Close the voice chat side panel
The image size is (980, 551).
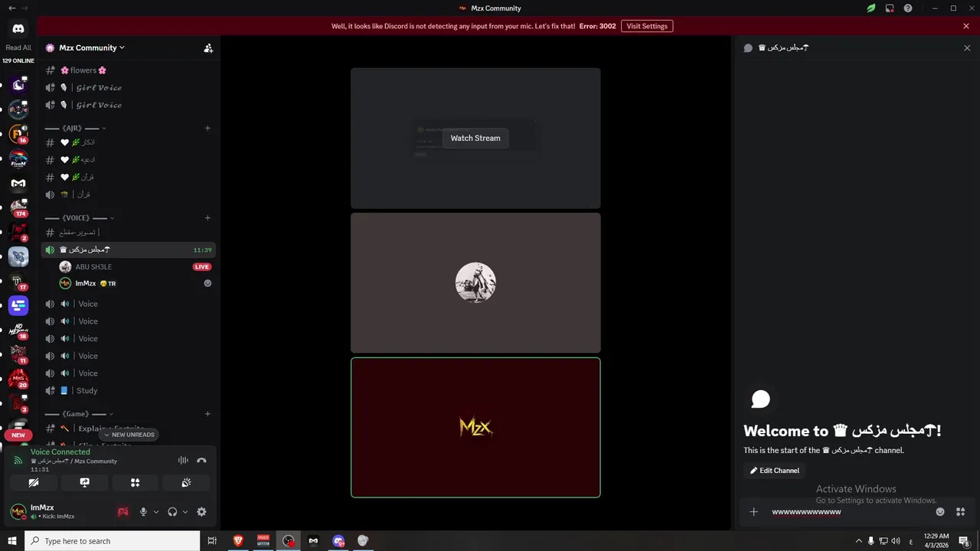click(967, 47)
